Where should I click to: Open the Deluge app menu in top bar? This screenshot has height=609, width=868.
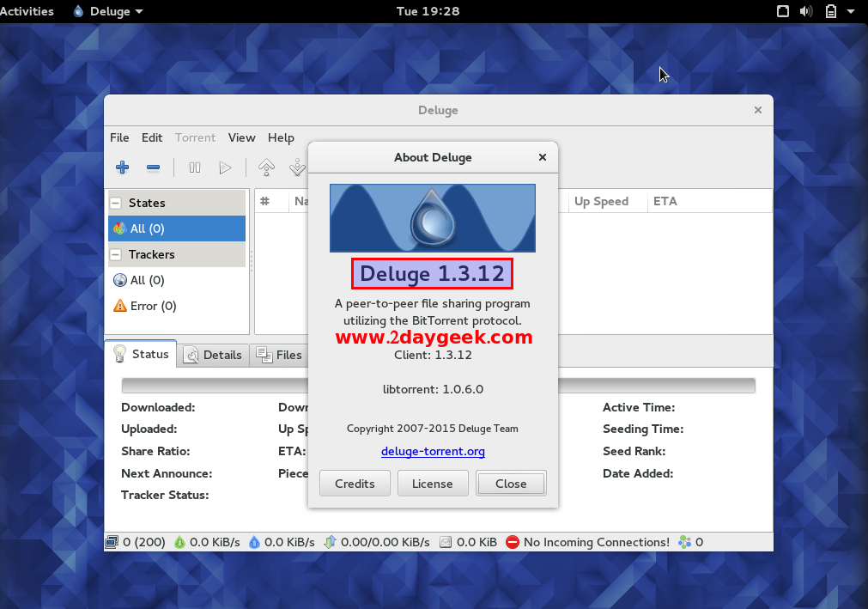(x=108, y=11)
